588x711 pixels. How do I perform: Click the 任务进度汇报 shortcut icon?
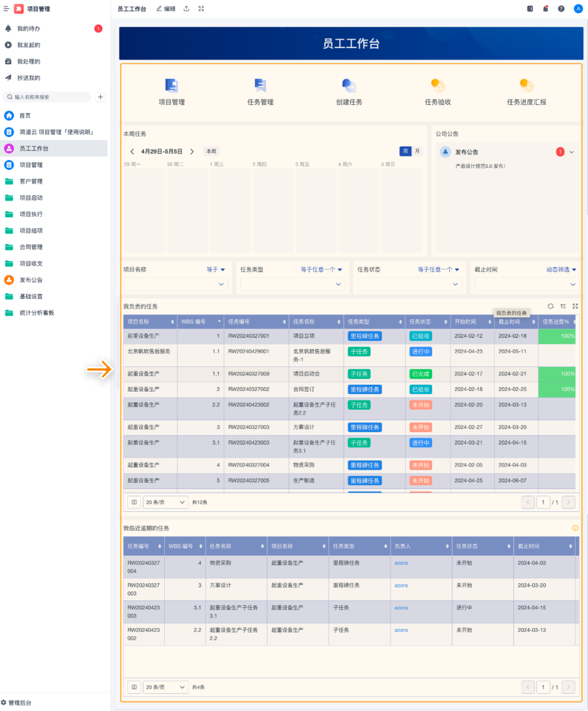coord(526,86)
